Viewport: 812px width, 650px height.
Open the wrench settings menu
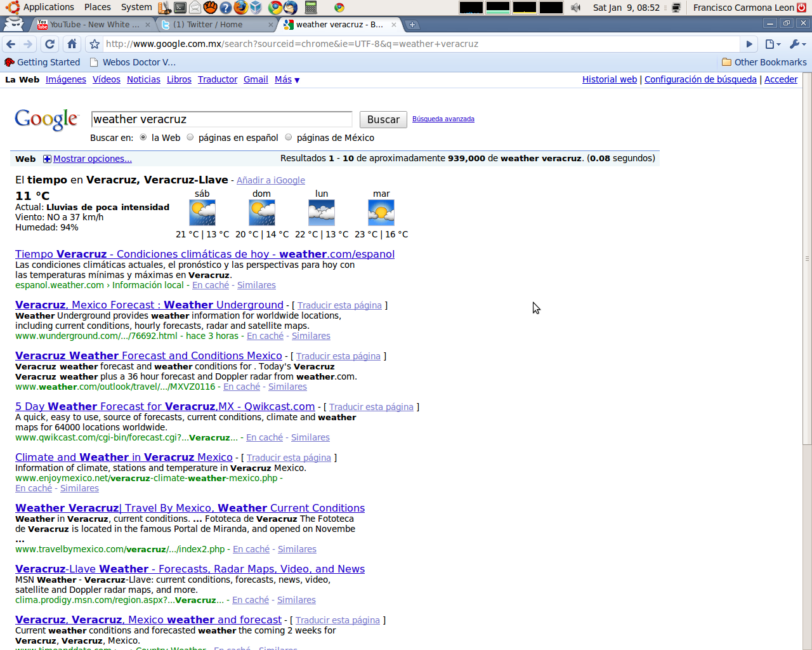[797, 44]
